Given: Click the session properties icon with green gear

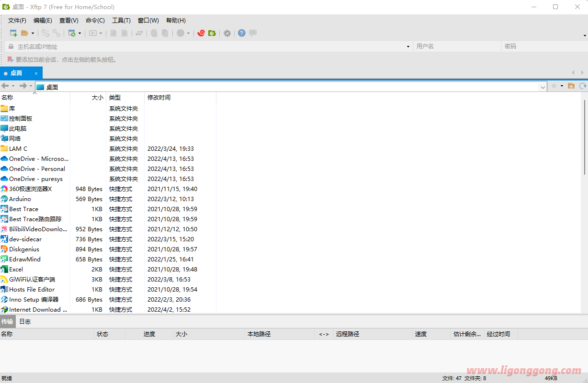Looking at the screenshot, I should (x=72, y=33).
